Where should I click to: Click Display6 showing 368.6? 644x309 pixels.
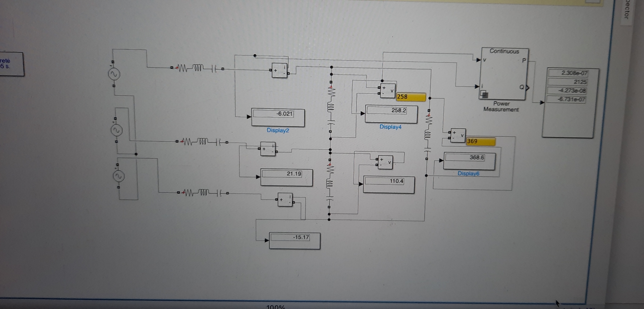click(469, 161)
